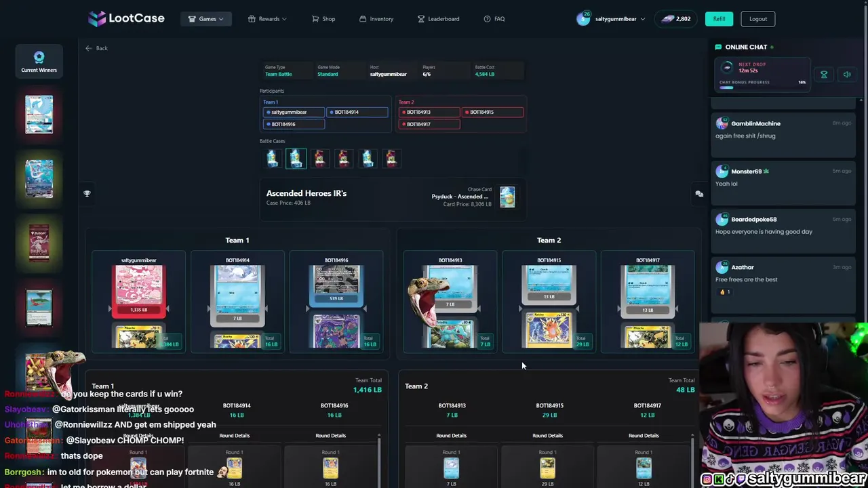
Task: Click BOT184916 participant chip
Action: (x=294, y=124)
